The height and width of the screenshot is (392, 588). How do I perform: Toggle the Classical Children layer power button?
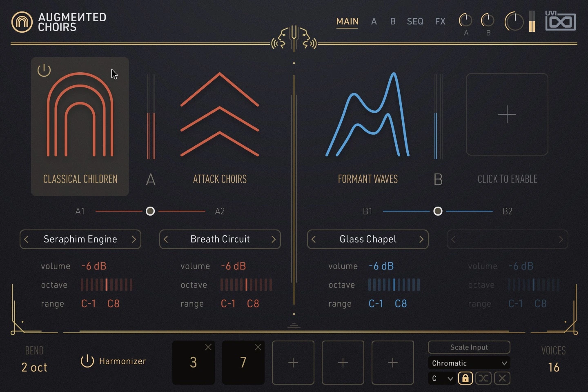click(x=44, y=70)
